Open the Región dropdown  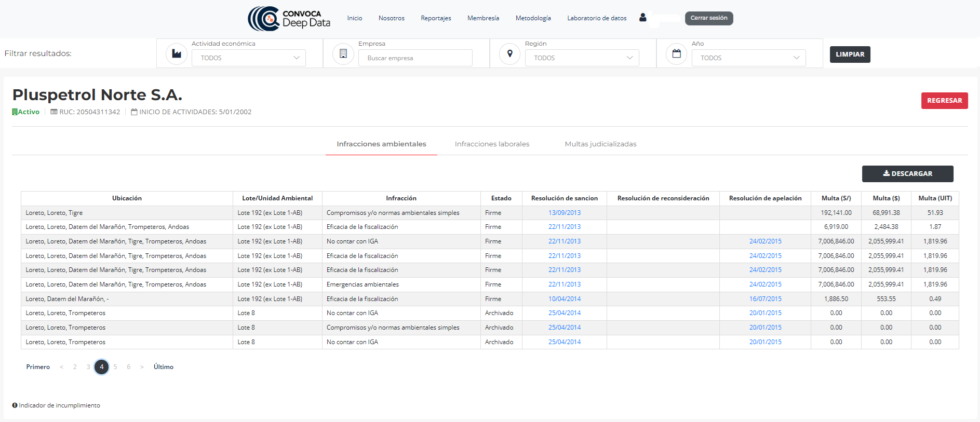(582, 58)
